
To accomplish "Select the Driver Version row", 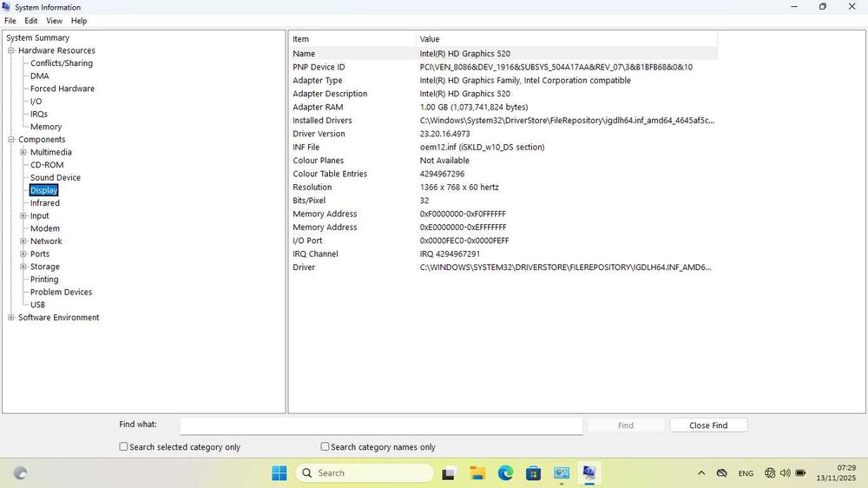I will (503, 134).
